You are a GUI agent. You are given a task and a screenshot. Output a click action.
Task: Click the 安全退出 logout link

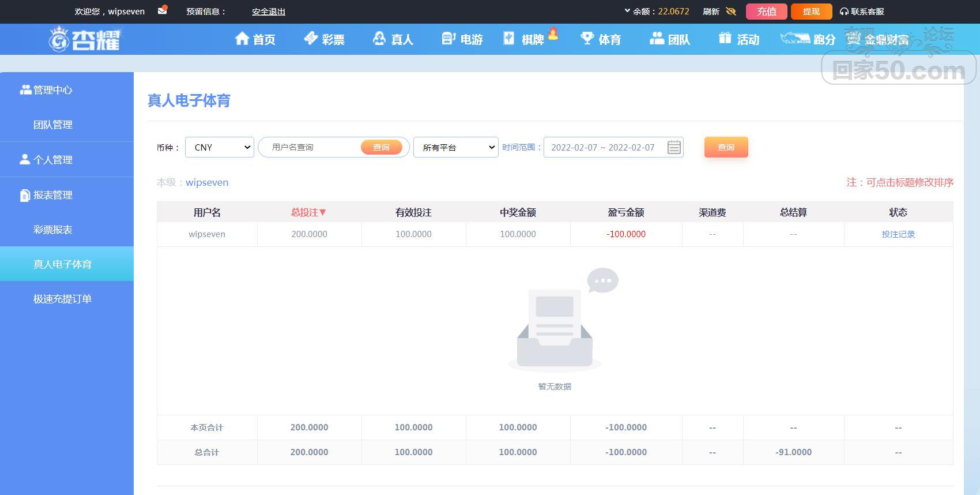(269, 12)
